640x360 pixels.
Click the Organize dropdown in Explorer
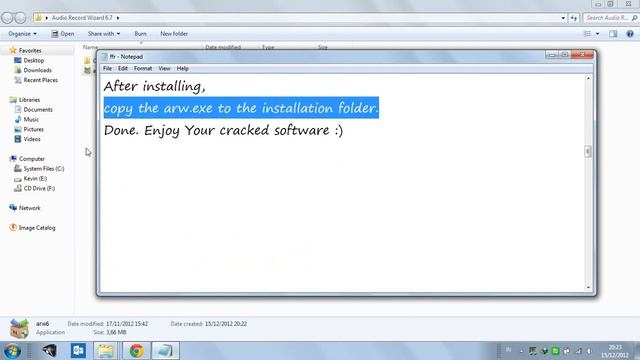22,34
